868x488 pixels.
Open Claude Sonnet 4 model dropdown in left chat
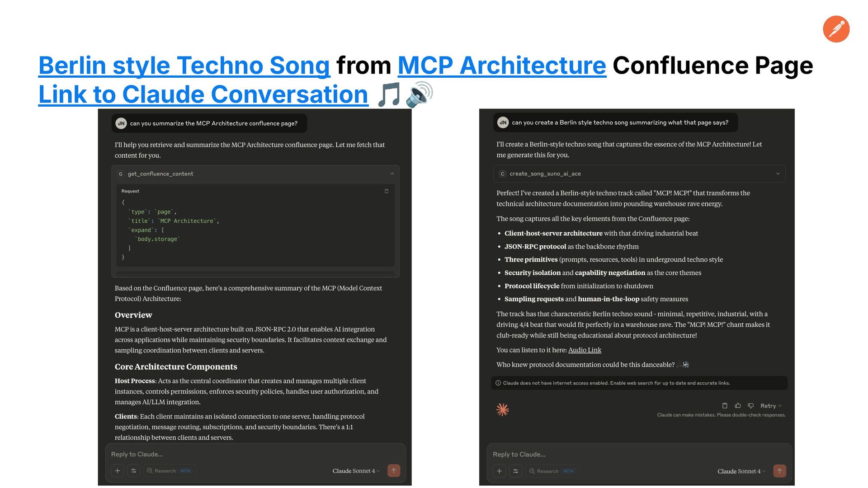tap(356, 471)
